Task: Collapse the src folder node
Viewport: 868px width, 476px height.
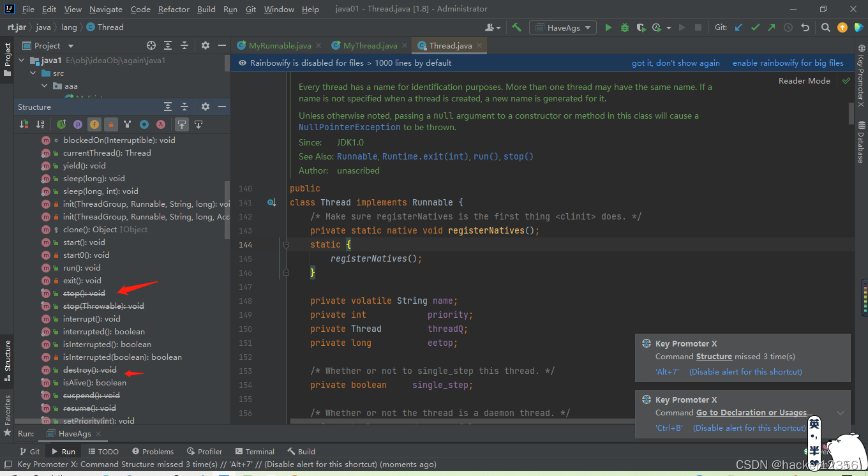Action: pos(33,73)
